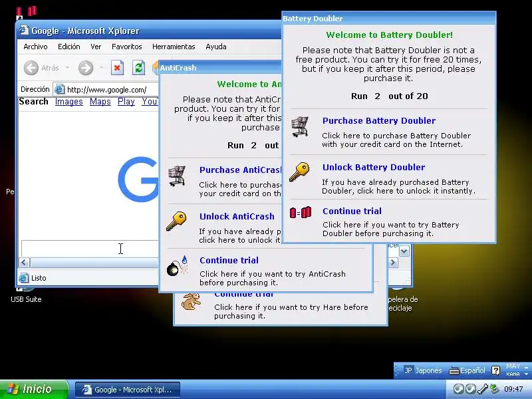Screen dimensions: 532x399
Task: Click the Maps link on Google page
Action: coord(100,102)
